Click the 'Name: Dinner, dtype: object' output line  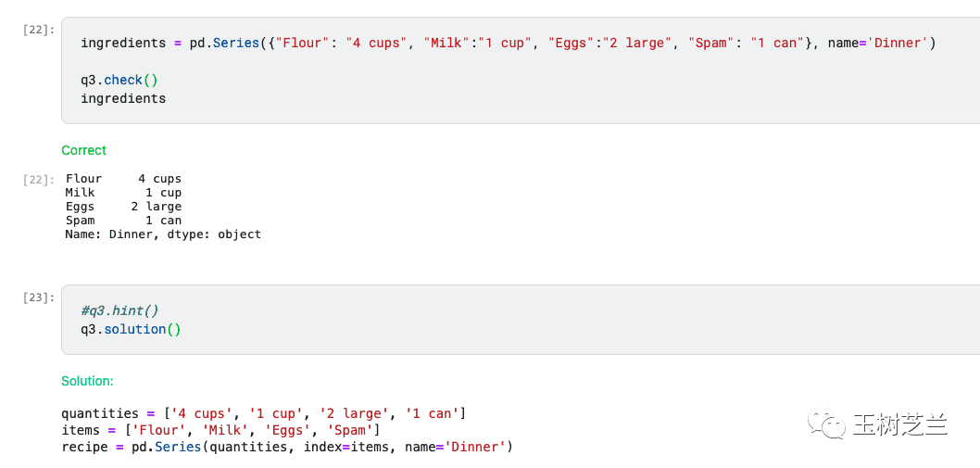click(x=163, y=234)
